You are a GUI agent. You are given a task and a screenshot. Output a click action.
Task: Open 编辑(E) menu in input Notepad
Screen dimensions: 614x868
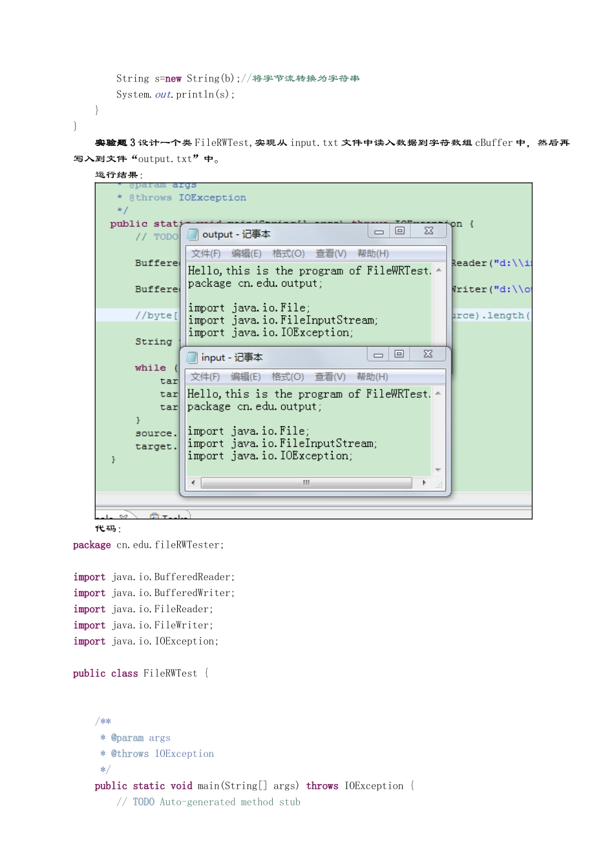(x=246, y=377)
